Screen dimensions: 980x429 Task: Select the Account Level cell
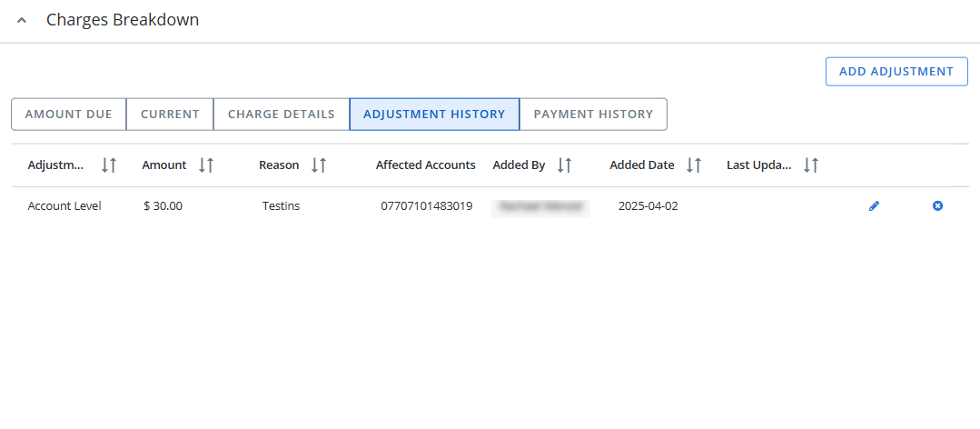click(x=64, y=206)
